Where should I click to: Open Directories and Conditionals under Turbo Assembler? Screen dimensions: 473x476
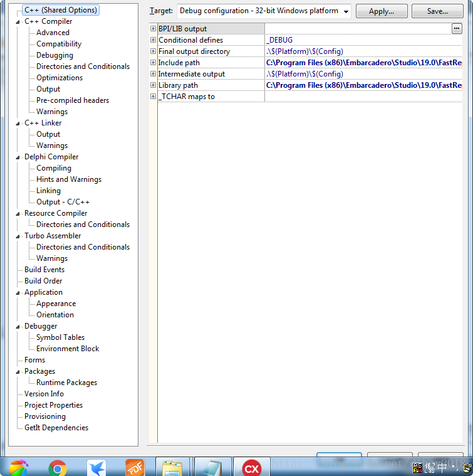83,247
